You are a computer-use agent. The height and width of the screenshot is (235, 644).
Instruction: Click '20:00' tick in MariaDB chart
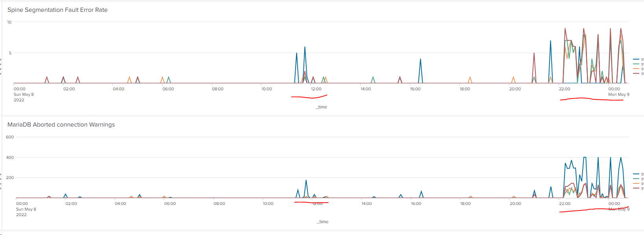tap(515, 203)
